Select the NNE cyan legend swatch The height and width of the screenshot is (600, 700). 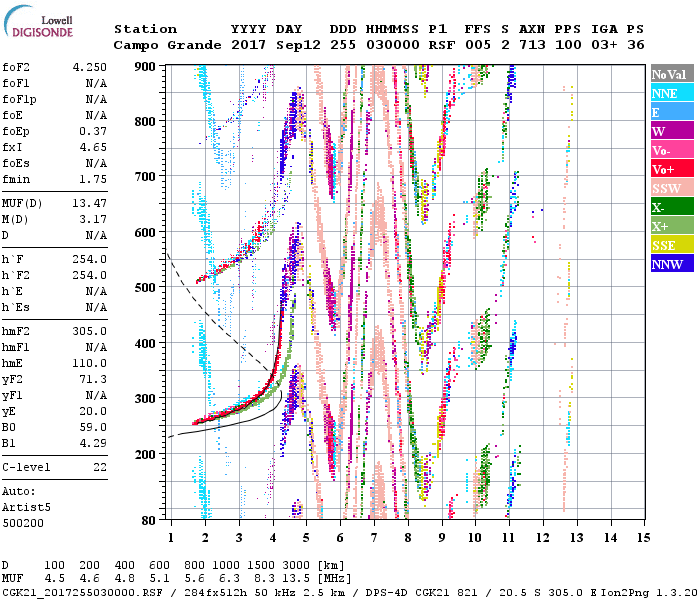point(672,93)
